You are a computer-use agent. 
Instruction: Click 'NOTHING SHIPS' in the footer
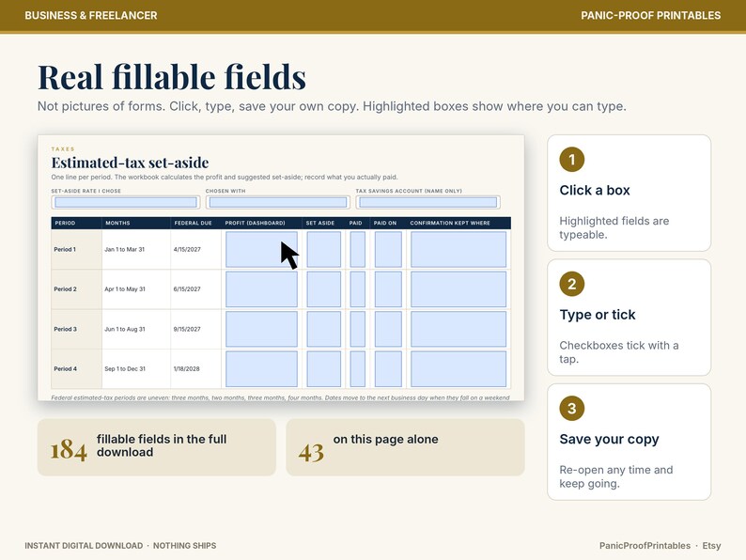pyautogui.click(x=184, y=546)
